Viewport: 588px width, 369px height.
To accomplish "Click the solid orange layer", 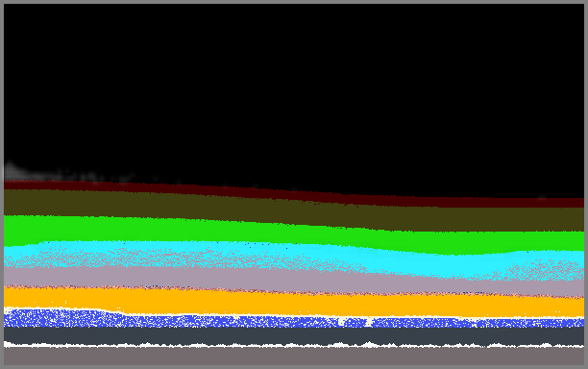I will click(x=294, y=303).
